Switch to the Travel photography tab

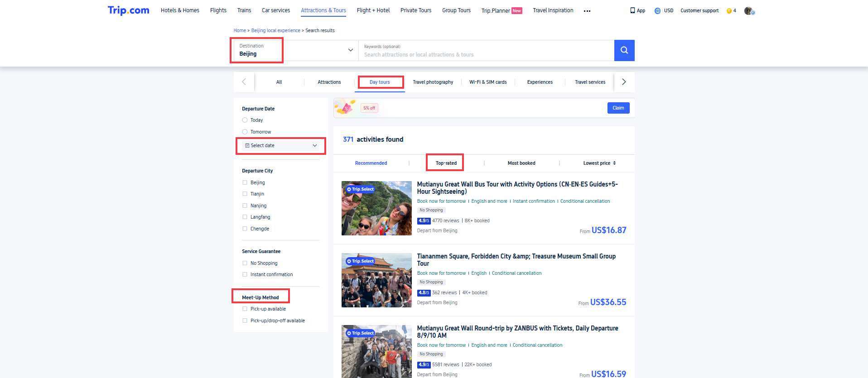point(433,82)
